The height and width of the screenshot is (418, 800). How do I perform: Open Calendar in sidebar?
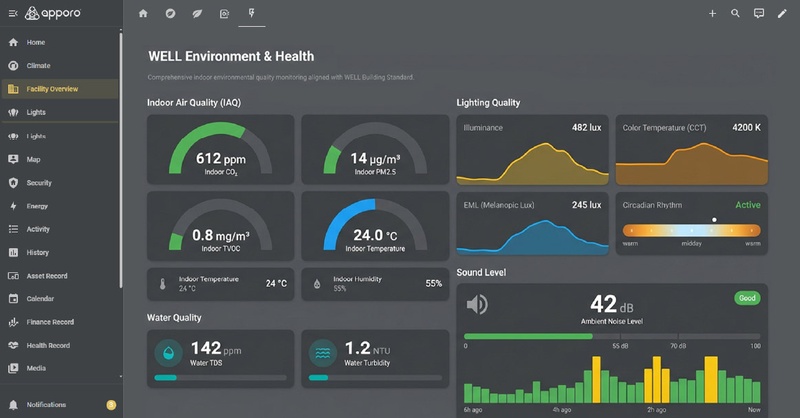coord(60,299)
